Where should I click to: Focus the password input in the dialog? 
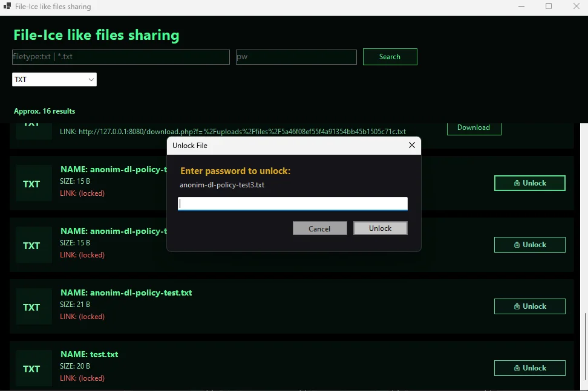tap(292, 203)
